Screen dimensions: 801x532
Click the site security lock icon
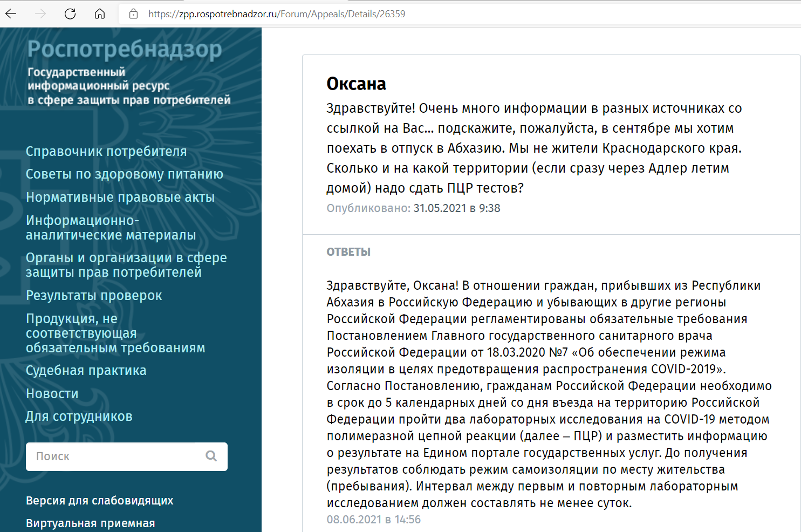coord(134,14)
